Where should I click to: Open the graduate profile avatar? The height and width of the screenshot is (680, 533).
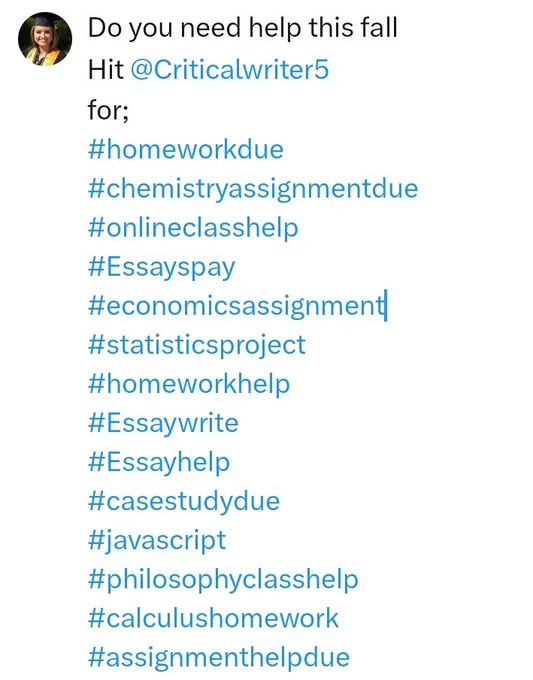45,39
